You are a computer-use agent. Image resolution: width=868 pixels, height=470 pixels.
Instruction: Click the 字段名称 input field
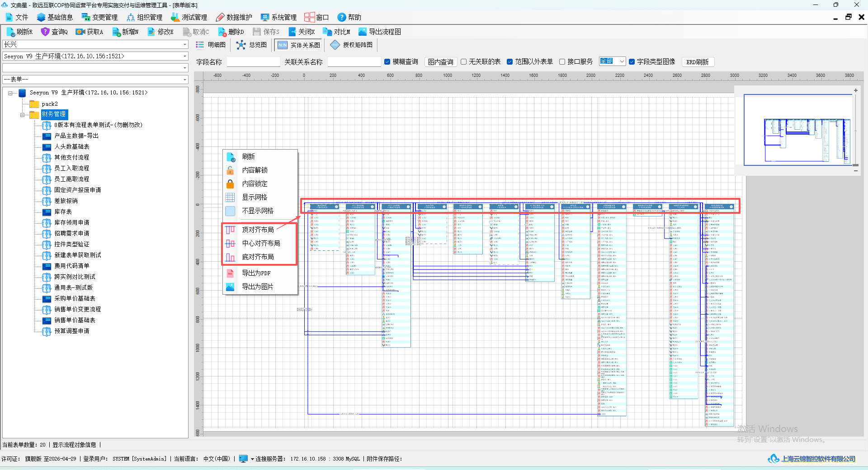tap(254, 62)
